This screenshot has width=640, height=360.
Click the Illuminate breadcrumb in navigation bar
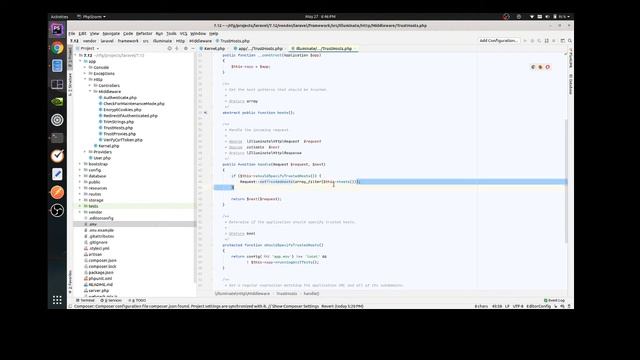pos(162,41)
